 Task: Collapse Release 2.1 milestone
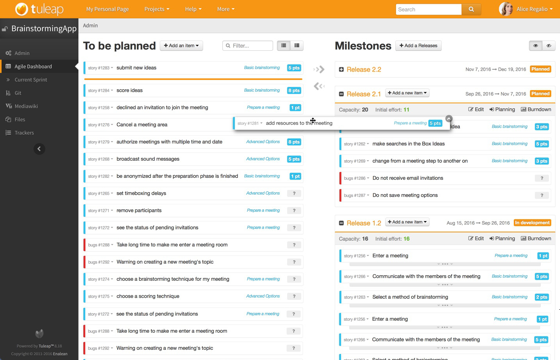click(x=341, y=94)
